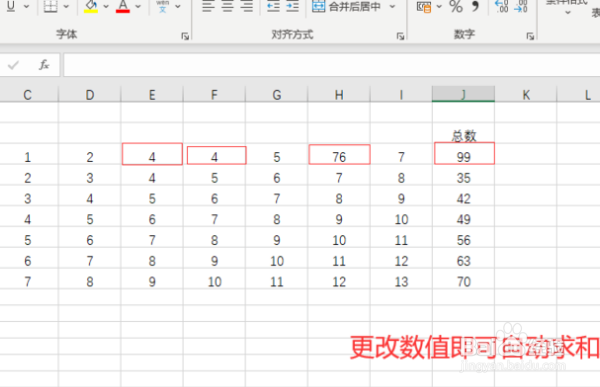Click into the formula bar
This screenshot has height=387, width=600.
tap(331, 65)
